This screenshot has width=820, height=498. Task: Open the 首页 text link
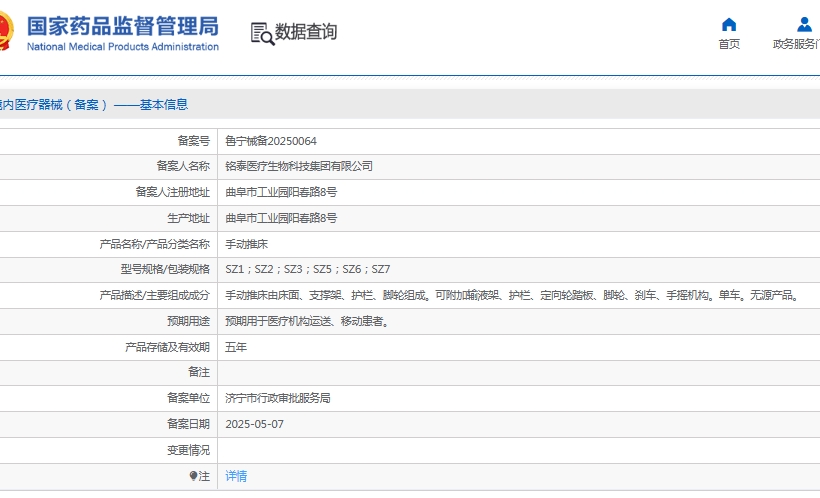[x=729, y=44]
